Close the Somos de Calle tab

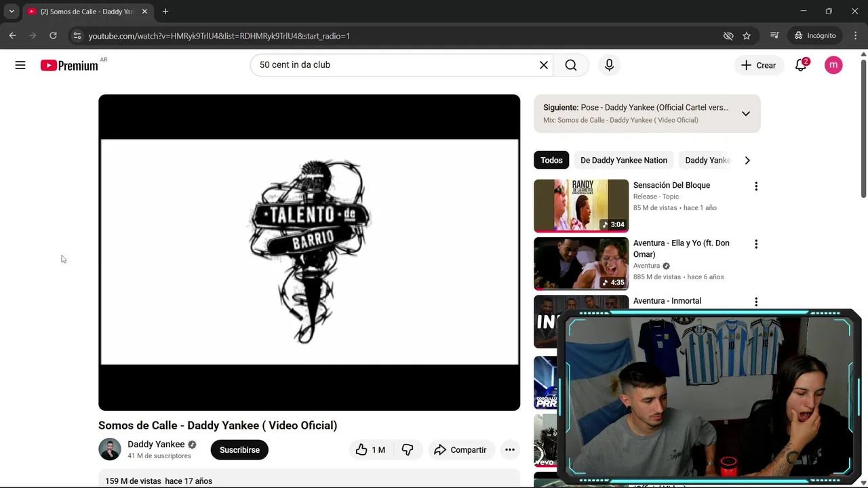pos(144,12)
